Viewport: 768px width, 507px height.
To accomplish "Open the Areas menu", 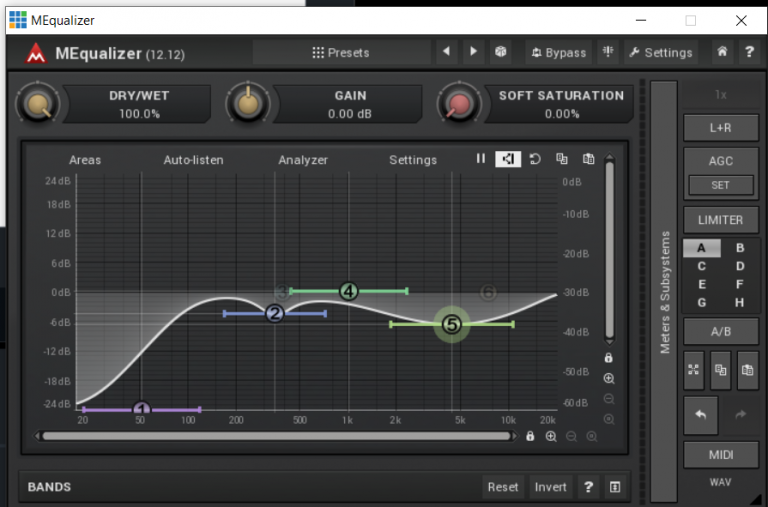I will (85, 160).
